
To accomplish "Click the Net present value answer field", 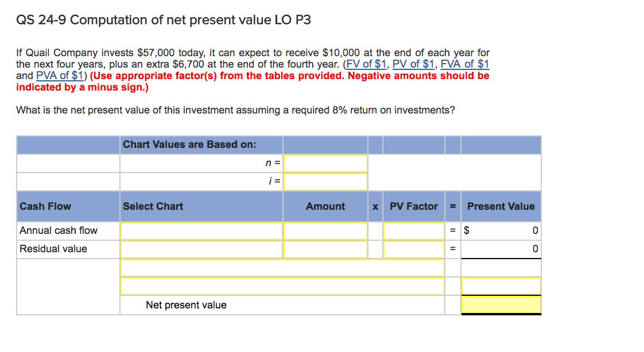I will [x=501, y=304].
